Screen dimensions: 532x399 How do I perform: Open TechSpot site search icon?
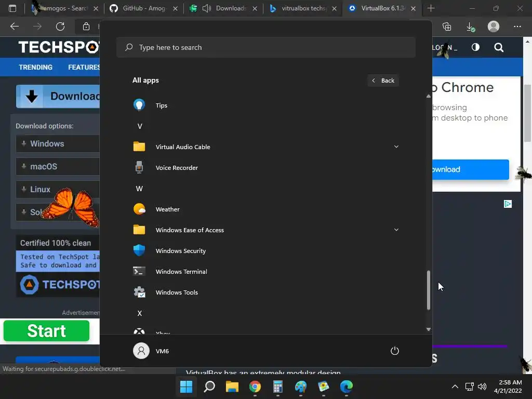point(499,47)
